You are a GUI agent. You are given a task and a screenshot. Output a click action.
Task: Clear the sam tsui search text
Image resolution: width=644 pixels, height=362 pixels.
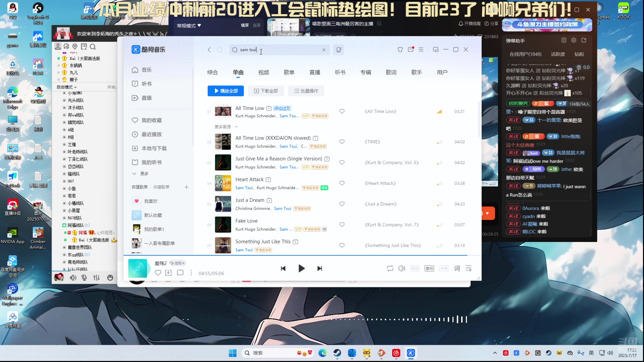coord(324,50)
